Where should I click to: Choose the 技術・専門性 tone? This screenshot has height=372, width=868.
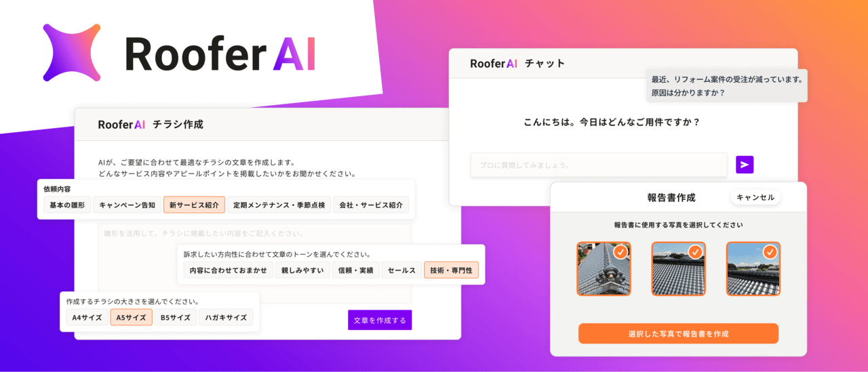coord(451,270)
